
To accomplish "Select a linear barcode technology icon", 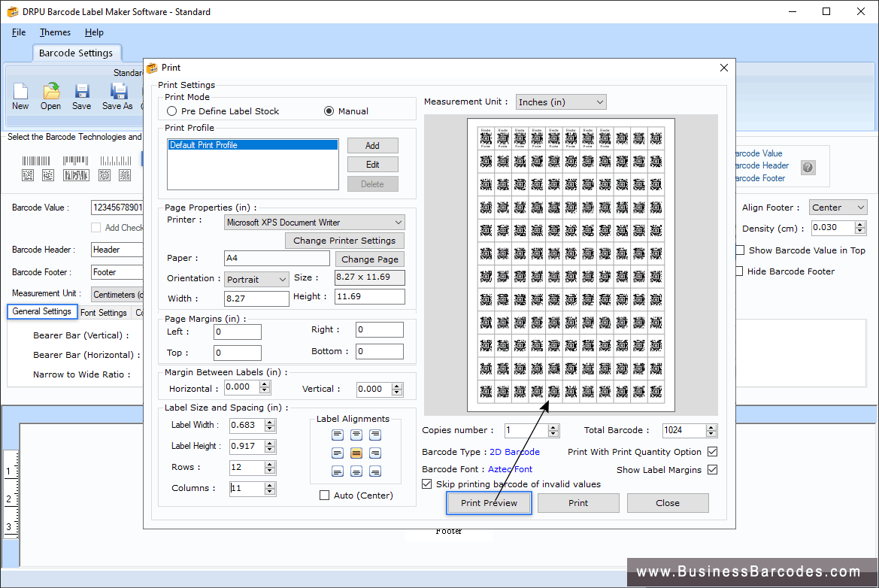I will pyautogui.click(x=36, y=160).
